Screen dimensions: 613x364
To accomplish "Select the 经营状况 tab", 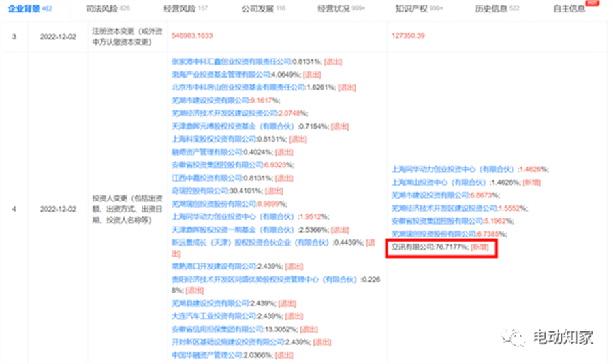I will (341, 8).
